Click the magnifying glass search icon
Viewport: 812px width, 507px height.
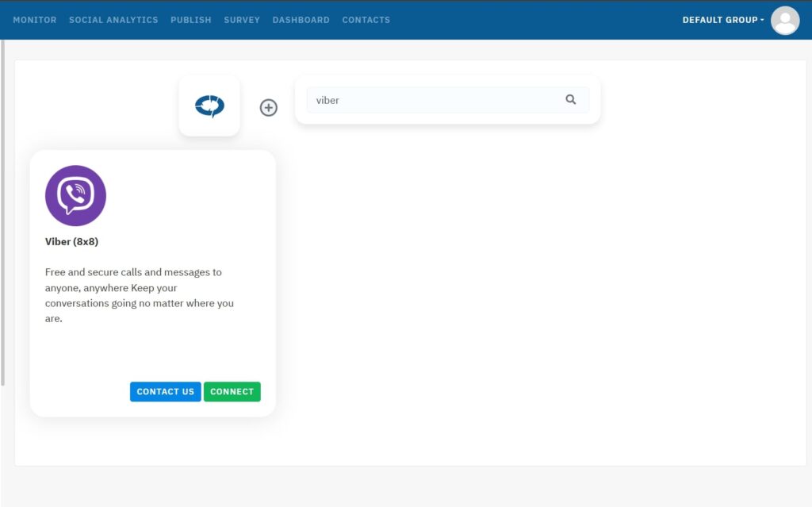pyautogui.click(x=570, y=100)
